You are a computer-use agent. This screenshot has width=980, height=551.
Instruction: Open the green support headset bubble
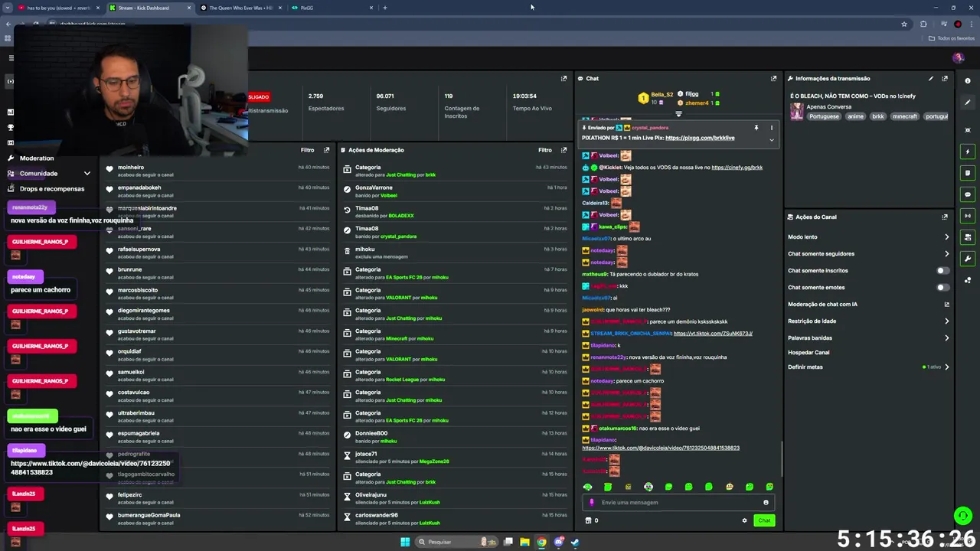[x=962, y=516]
